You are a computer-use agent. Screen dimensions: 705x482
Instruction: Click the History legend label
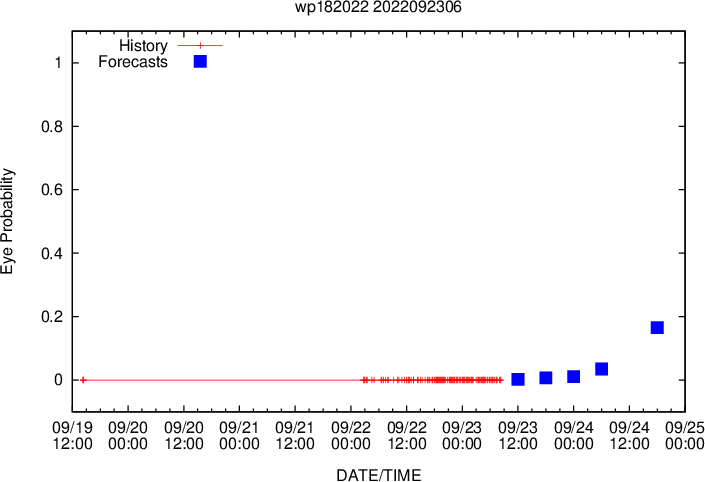143,45
